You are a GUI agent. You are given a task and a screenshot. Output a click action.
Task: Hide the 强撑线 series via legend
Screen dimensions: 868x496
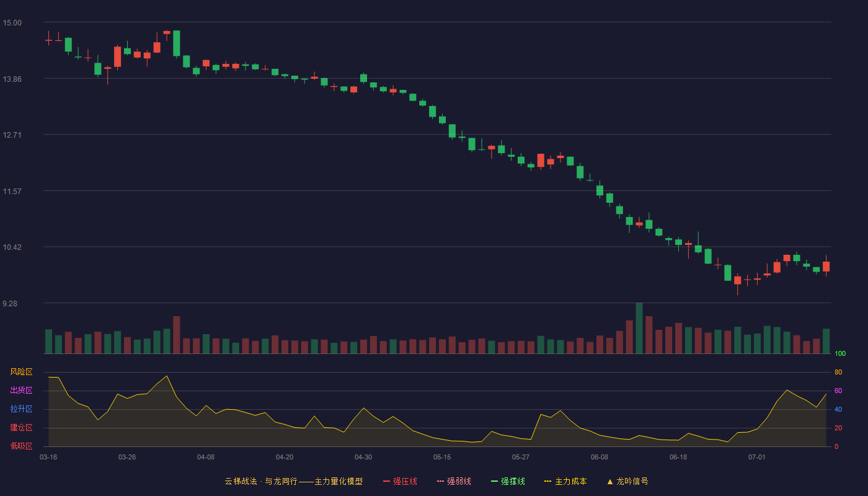pos(508,481)
